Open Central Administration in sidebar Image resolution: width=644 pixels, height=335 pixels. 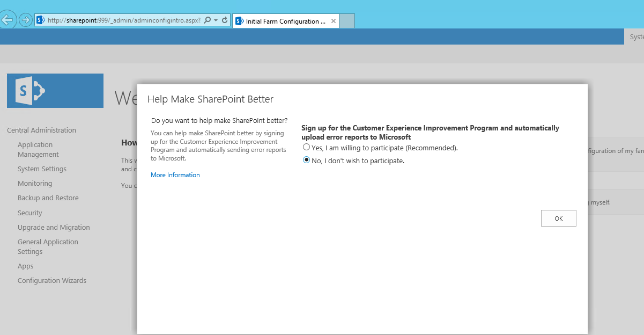[41, 130]
